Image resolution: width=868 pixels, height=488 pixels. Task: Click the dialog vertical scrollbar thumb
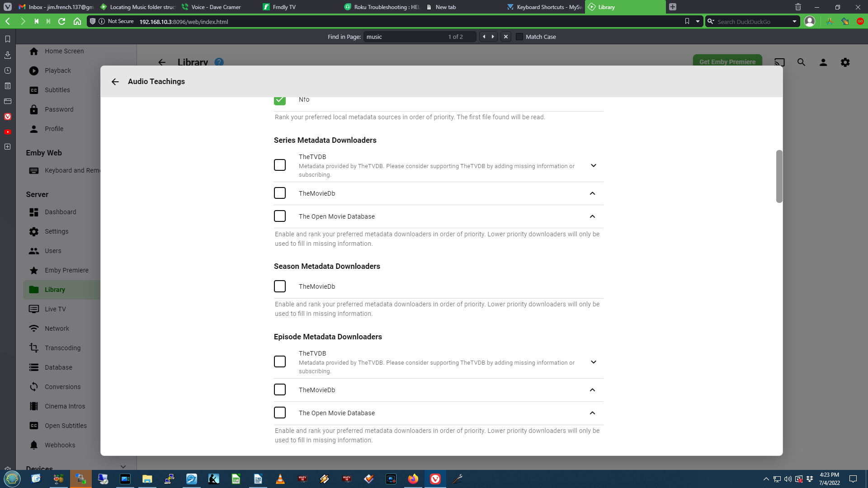point(779,176)
